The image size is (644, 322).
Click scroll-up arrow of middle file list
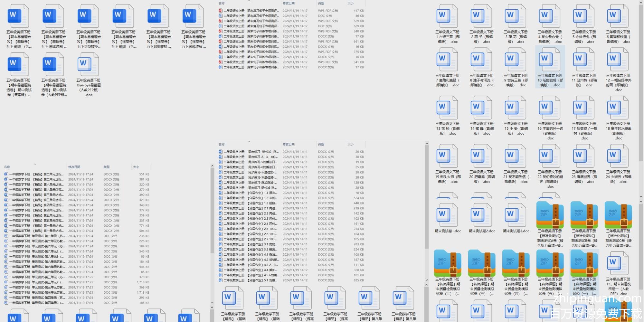click(x=427, y=143)
